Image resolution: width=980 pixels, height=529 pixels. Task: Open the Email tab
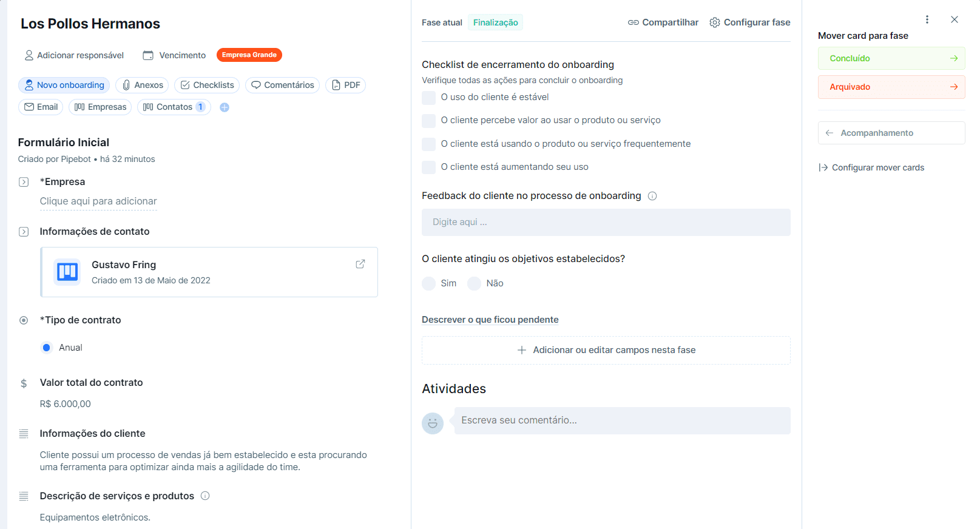click(x=41, y=107)
